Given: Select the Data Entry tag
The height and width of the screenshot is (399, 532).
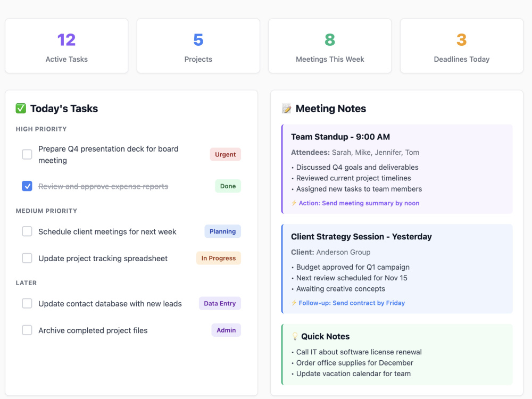Looking at the screenshot, I should click(x=220, y=303).
